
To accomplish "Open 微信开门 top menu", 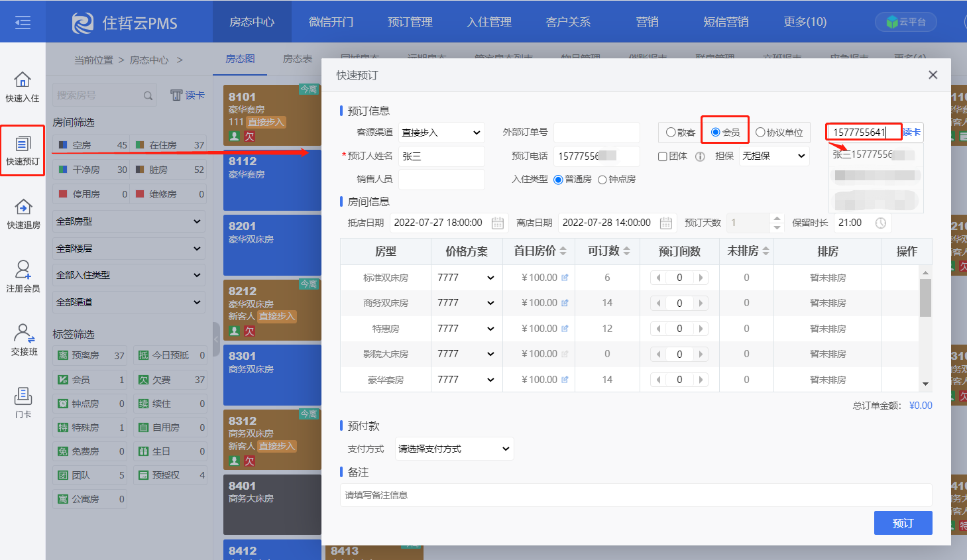I will 331,22.
